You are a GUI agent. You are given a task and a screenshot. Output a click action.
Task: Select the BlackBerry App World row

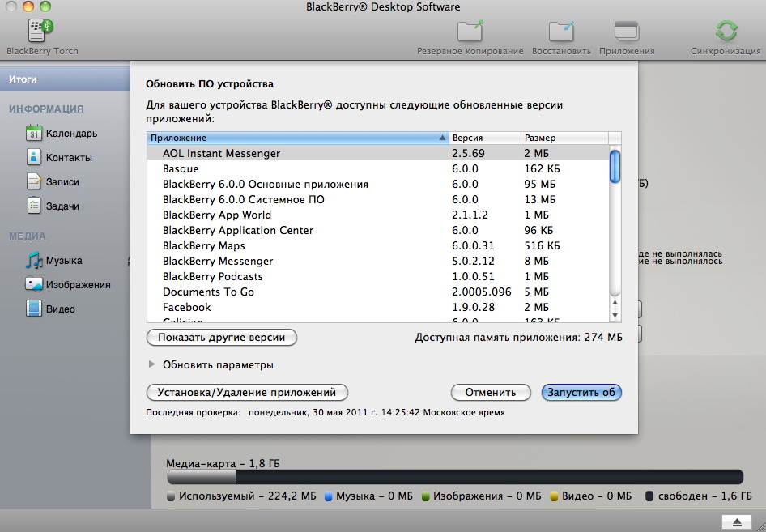pyautogui.click(x=378, y=215)
